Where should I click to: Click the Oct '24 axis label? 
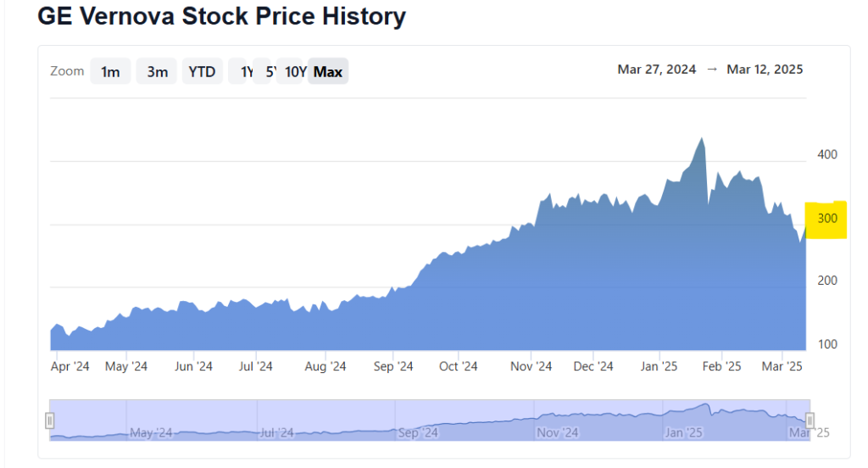click(x=458, y=366)
